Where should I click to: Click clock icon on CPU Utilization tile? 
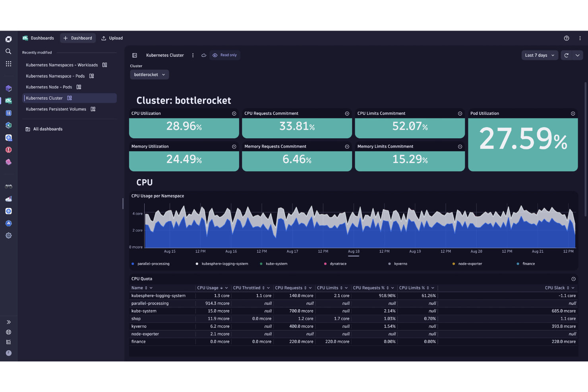click(234, 114)
